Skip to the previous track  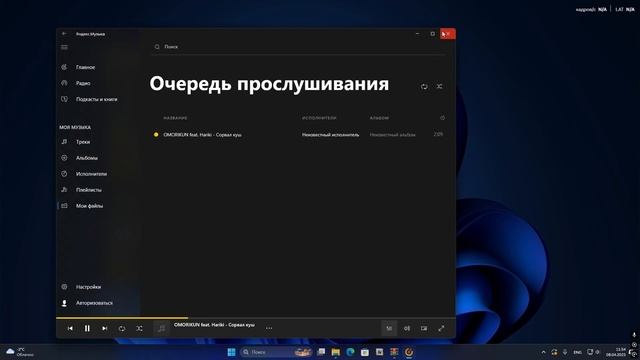[x=70, y=328]
